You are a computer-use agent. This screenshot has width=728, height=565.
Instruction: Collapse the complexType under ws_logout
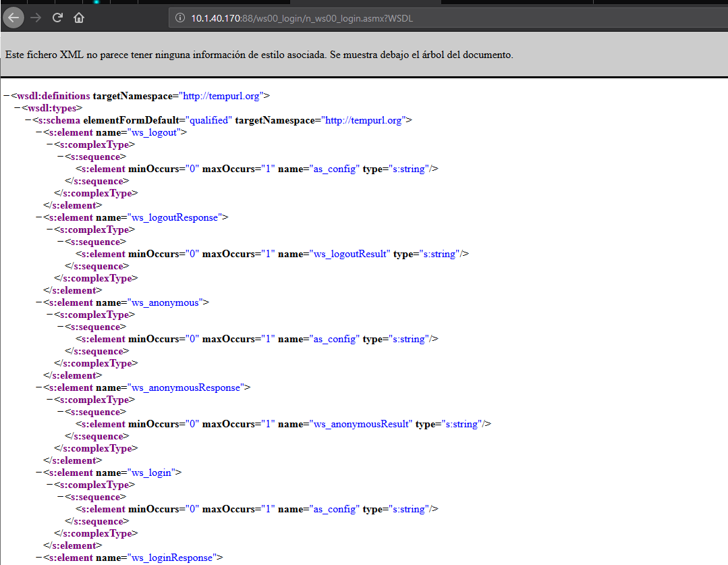point(50,145)
